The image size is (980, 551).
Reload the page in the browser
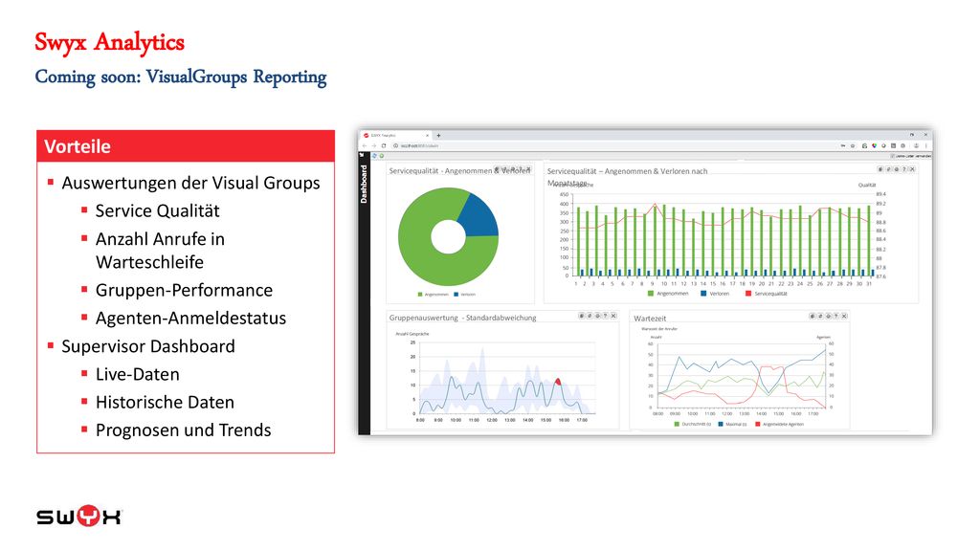coord(384,145)
